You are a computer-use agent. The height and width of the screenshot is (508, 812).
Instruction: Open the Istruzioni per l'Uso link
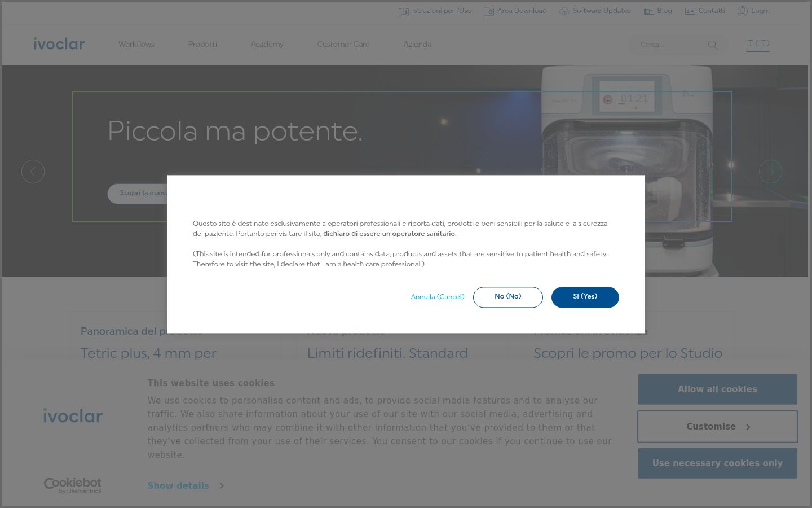442,11
